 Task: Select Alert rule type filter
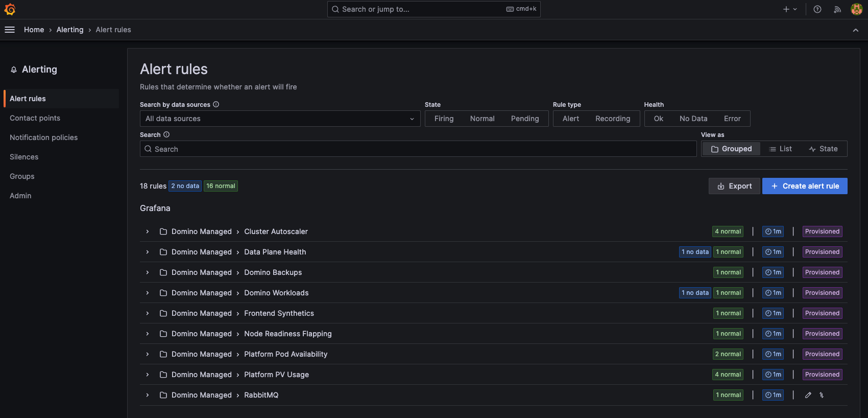pos(571,119)
